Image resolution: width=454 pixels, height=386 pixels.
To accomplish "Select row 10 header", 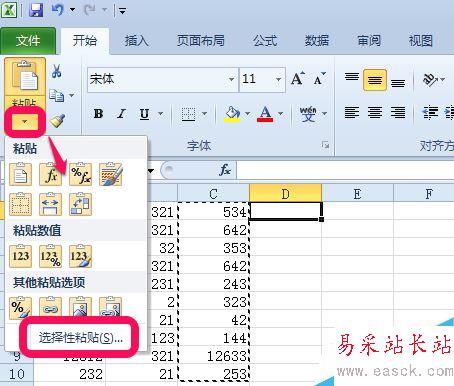I will (x=17, y=374).
